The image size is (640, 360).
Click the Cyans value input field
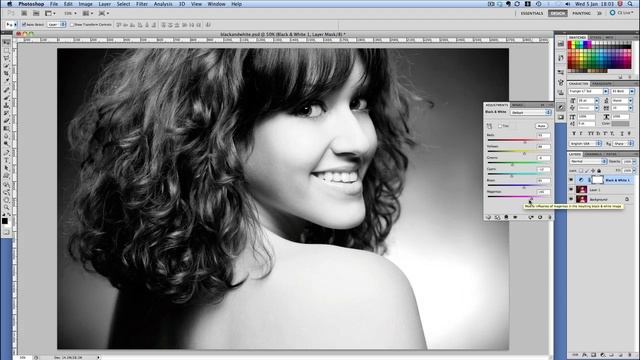coord(544,169)
